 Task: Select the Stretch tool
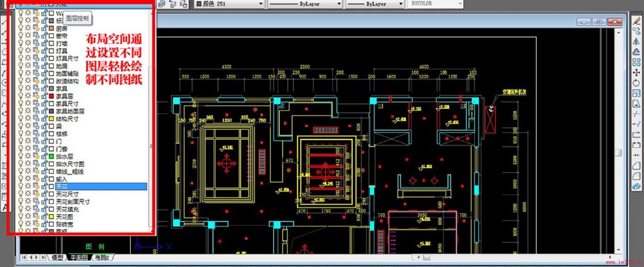636,103
